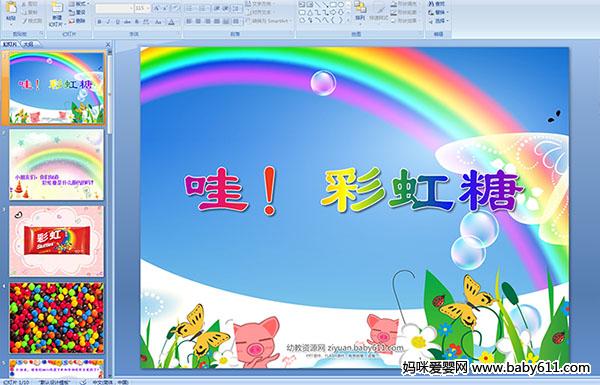Image resolution: width=600 pixels, height=385 pixels.
Task: Click the Cut scissors icon
Action: [24, 4]
